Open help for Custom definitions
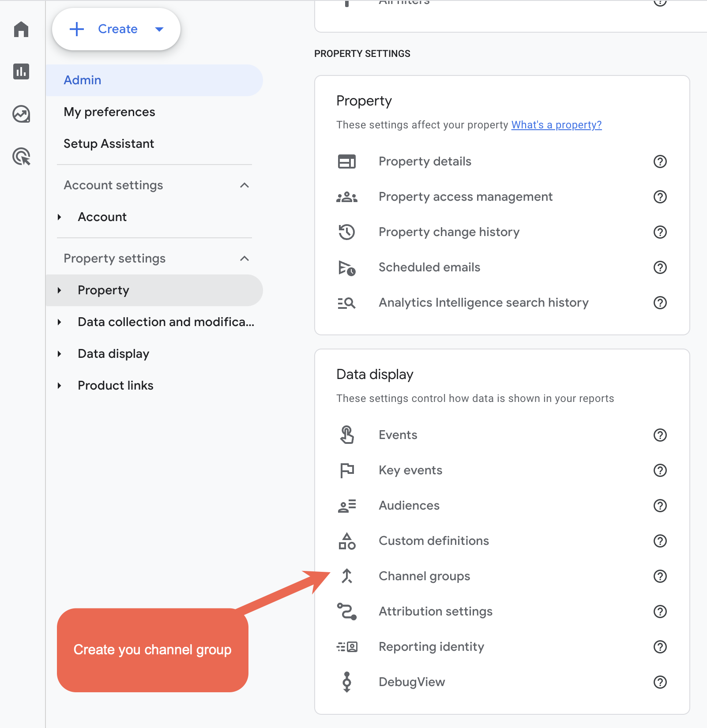 click(660, 541)
